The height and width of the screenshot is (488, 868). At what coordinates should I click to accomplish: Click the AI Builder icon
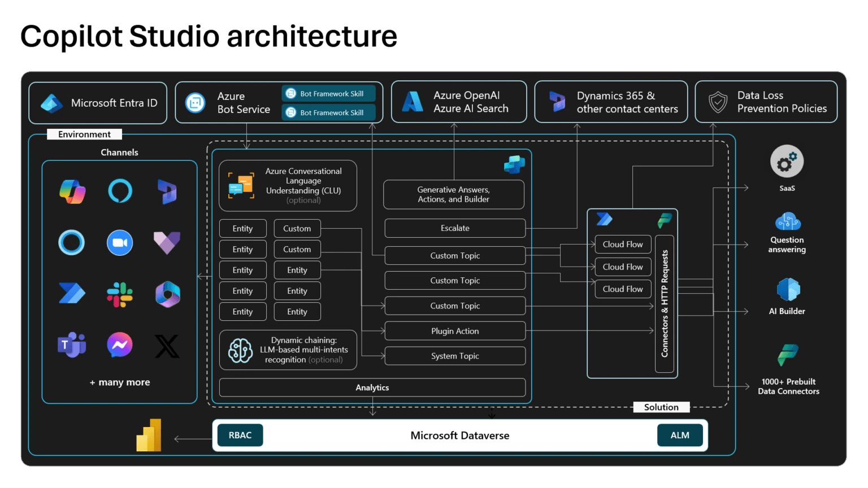coord(788,290)
